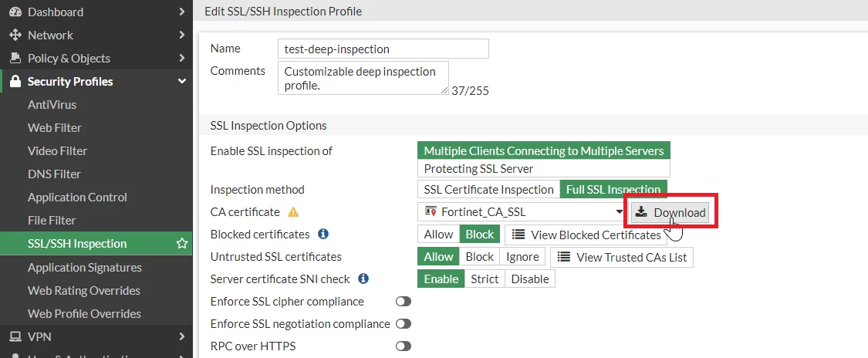Click the SSL Inspection Options header

(x=269, y=126)
